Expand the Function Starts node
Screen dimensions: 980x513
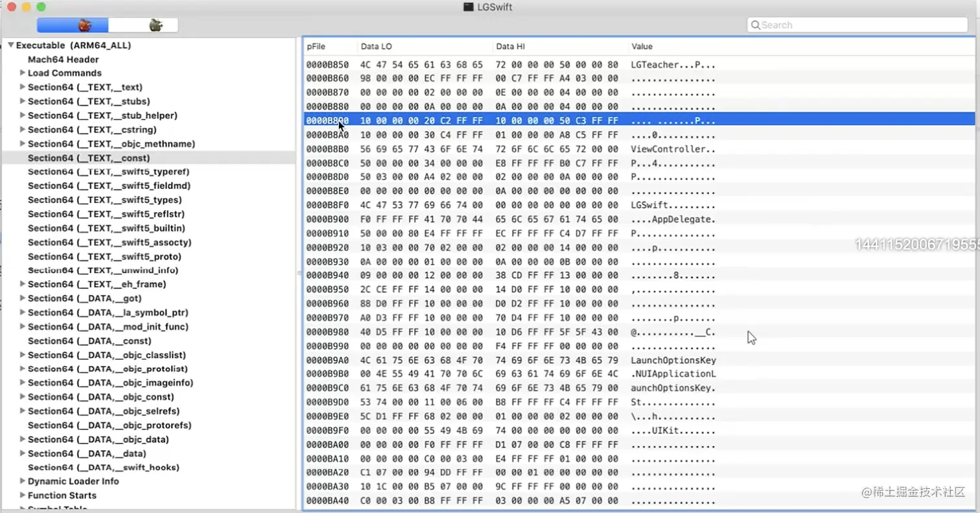click(23, 495)
